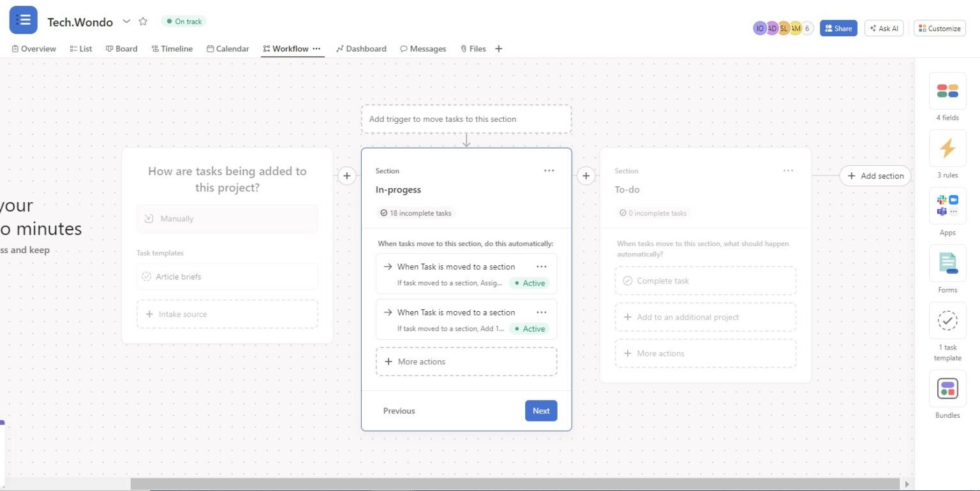Open the To-do section options menu
Image resolution: width=980 pixels, height=491 pixels.
coord(788,170)
